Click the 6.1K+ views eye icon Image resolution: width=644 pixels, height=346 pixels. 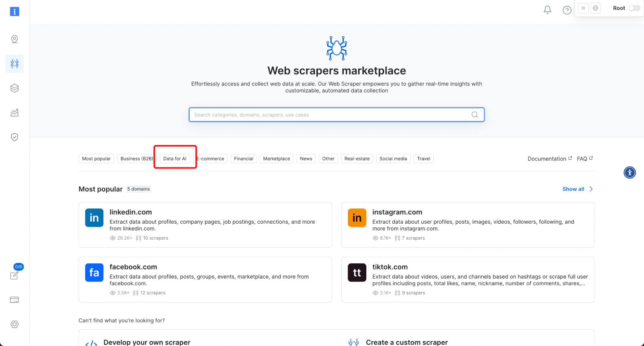[375, 238]
